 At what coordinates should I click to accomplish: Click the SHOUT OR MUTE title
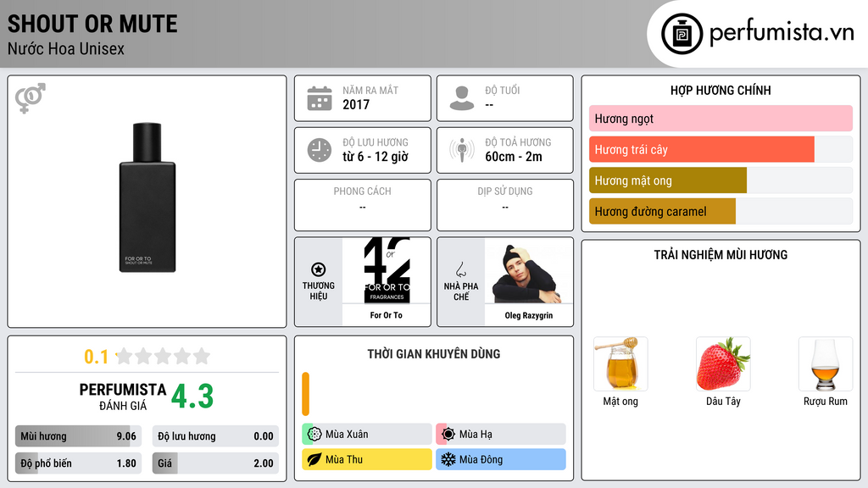tap(92, 24)
